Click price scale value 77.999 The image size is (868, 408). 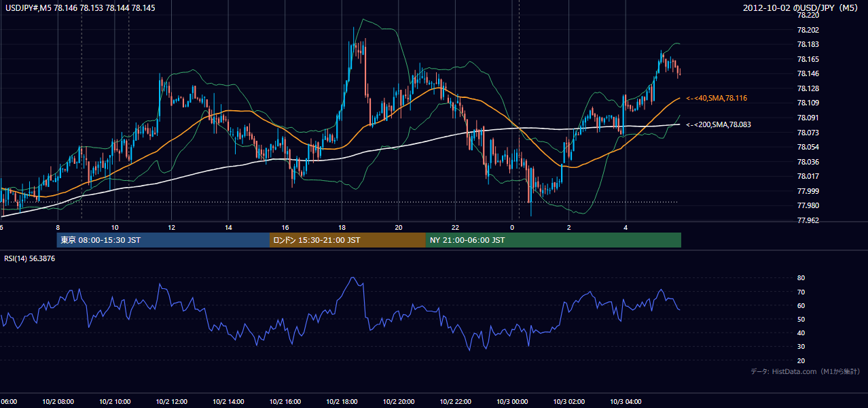[808, 191]
